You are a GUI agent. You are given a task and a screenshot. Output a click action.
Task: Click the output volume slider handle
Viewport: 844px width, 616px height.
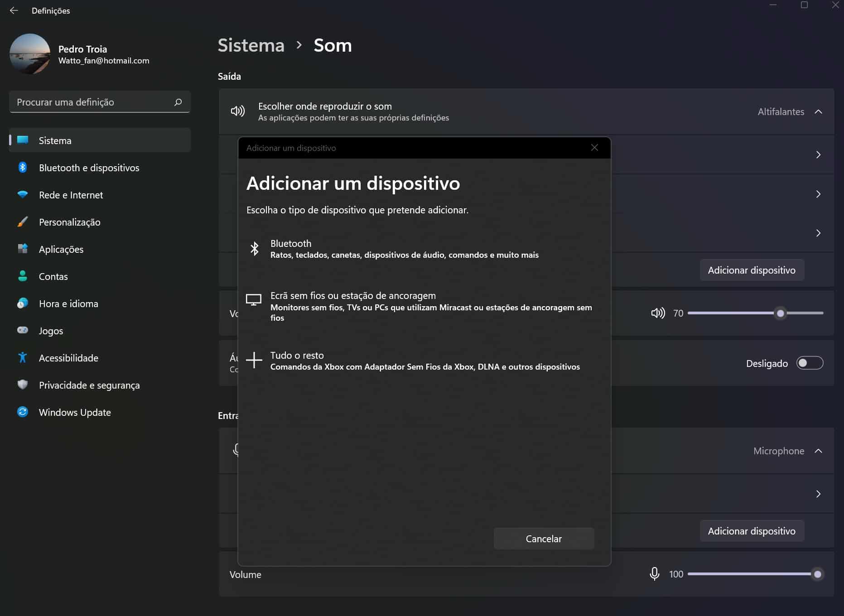pos(780,313)
